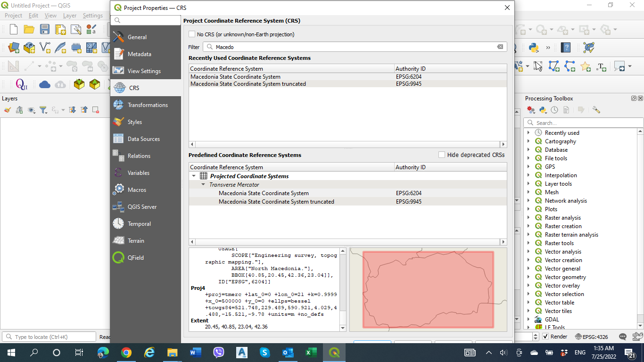Click the QField Sync plugin Q icon
Viewport: 644px width, 362px height.
click(x=22, y=84)
